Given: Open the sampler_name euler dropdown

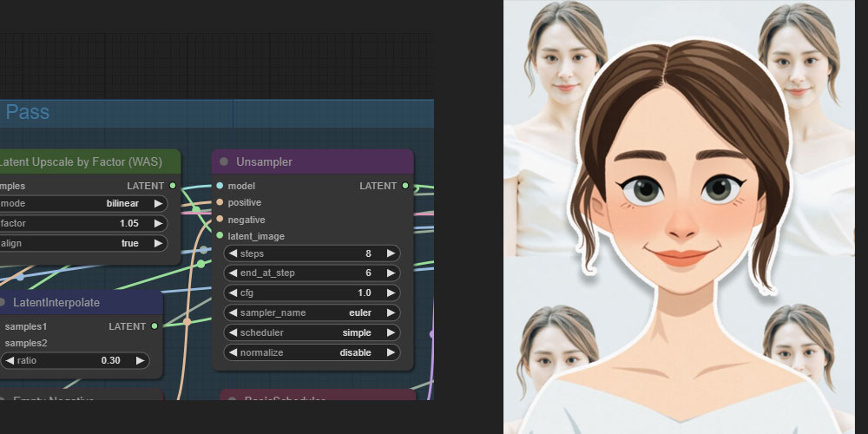Looking at the screenshot, I should coord(312,312).
